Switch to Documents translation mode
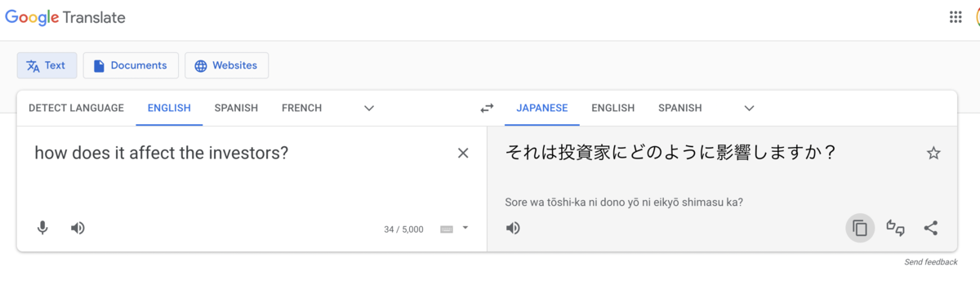The width and height of the screenshot is (980, 303). coord(131,65)
